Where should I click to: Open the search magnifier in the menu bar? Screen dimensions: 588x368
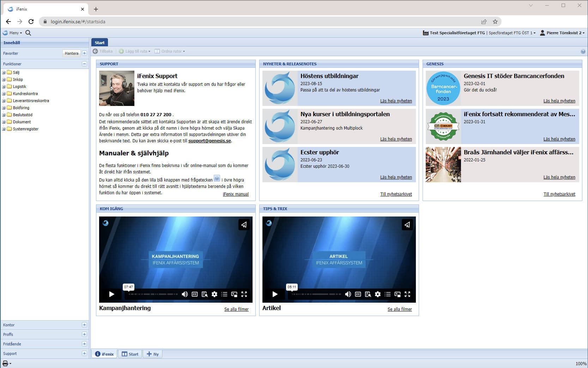tap(28, 33)
